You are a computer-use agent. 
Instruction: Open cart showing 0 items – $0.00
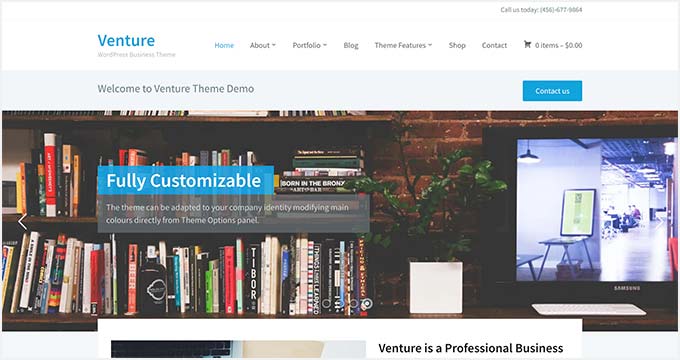[553, 45]
